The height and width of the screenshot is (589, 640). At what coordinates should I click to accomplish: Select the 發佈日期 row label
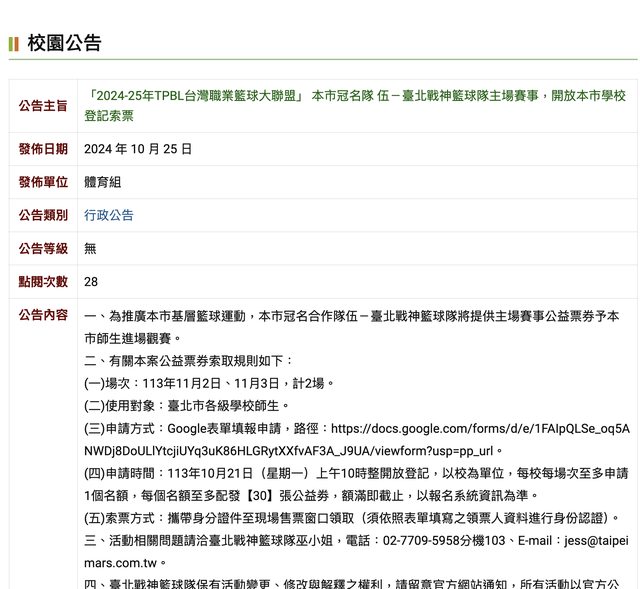(43, 149)
